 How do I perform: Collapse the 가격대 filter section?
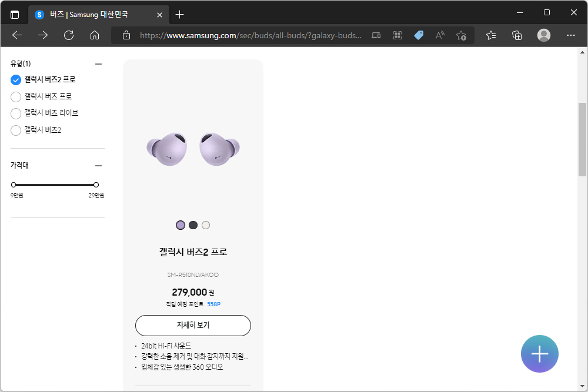99,166
